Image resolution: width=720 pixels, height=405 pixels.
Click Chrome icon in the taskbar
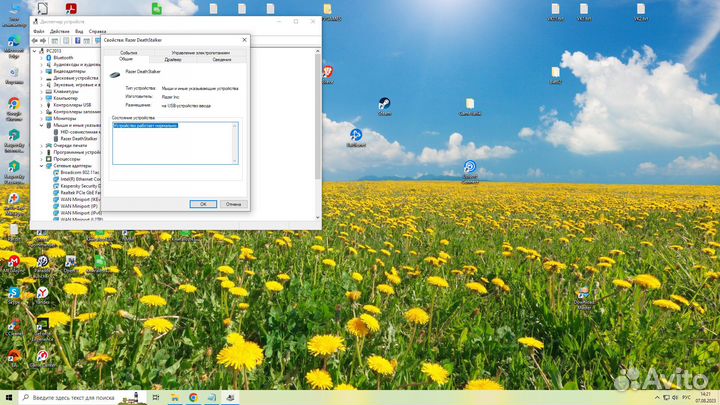point(193,397)
